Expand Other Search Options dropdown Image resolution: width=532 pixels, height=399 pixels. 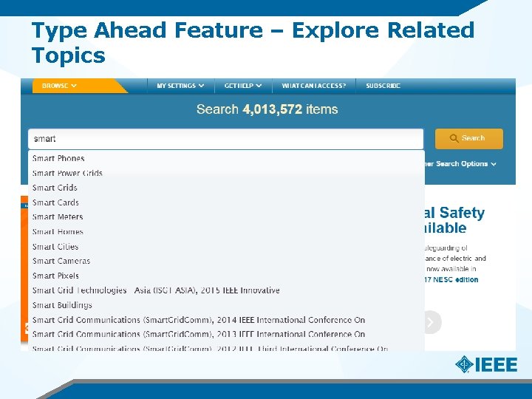[460, 164]
